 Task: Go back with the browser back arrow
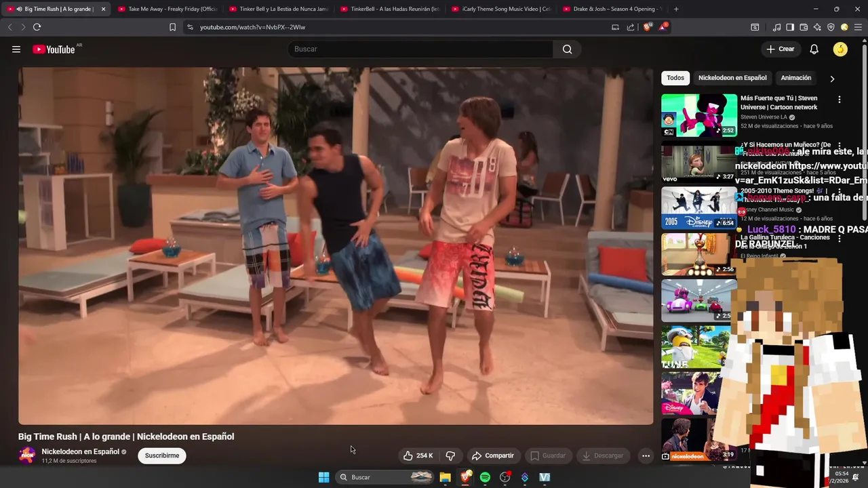(x=9, y=27)
